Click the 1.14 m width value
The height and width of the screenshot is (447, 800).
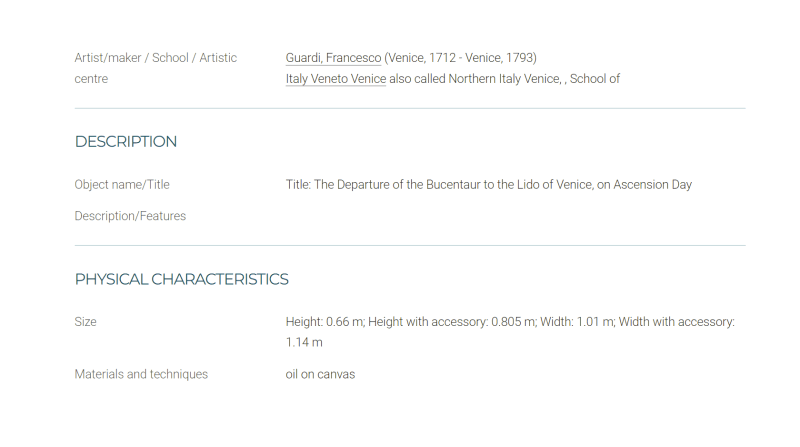click(304, 342)
